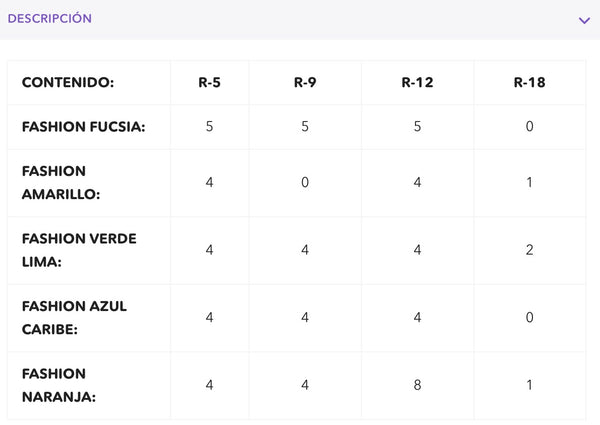Click the DESCRIPCIÓN header title
The image size is (600, 425).
50,18
